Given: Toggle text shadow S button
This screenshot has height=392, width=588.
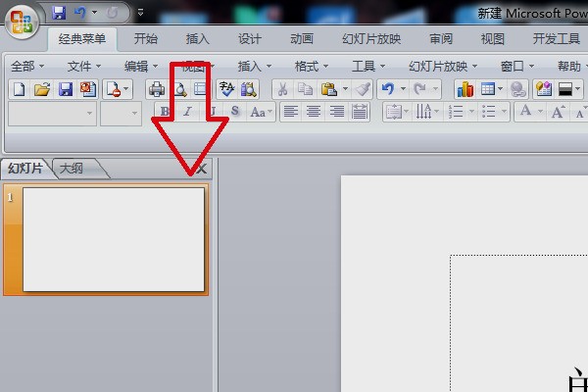Looking at the screenshot, I should point(235,112).
